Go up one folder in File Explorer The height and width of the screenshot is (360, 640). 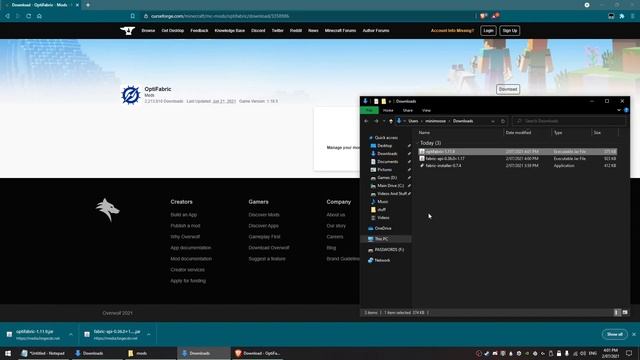pyautogui.click(x=391, y=121)
